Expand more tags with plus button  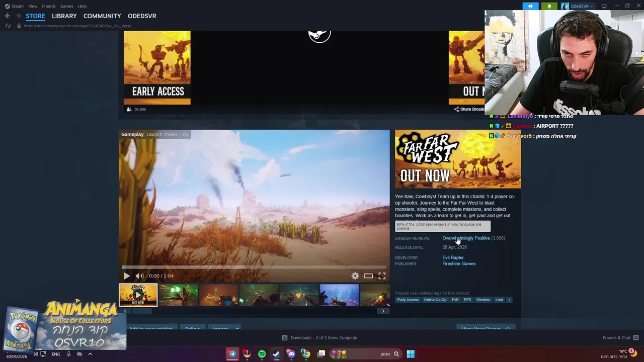509,300
